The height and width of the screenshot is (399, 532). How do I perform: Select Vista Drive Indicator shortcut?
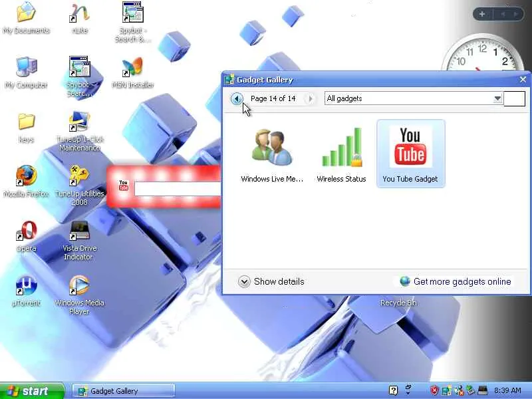pyautogui.click(x=80, y=240)
